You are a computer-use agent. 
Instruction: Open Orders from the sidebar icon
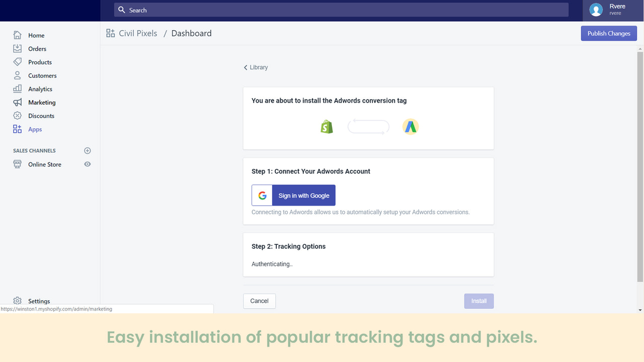coord(17,48)
